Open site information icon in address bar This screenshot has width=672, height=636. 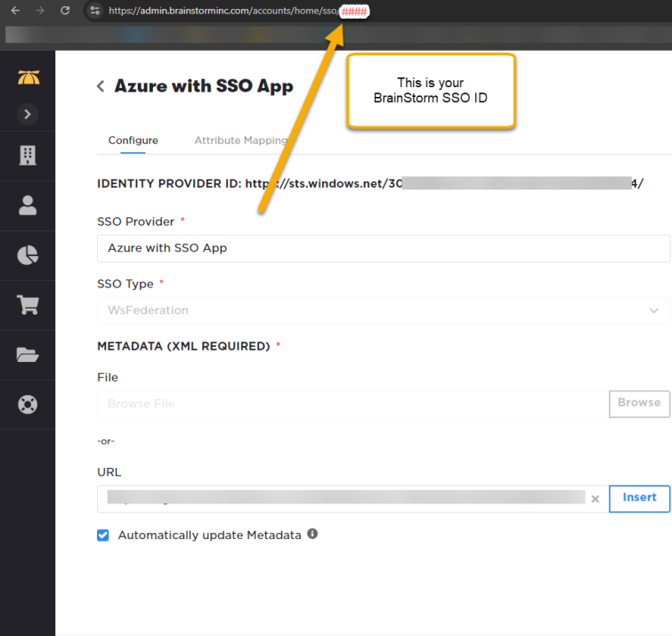click(x=95, y=11)
